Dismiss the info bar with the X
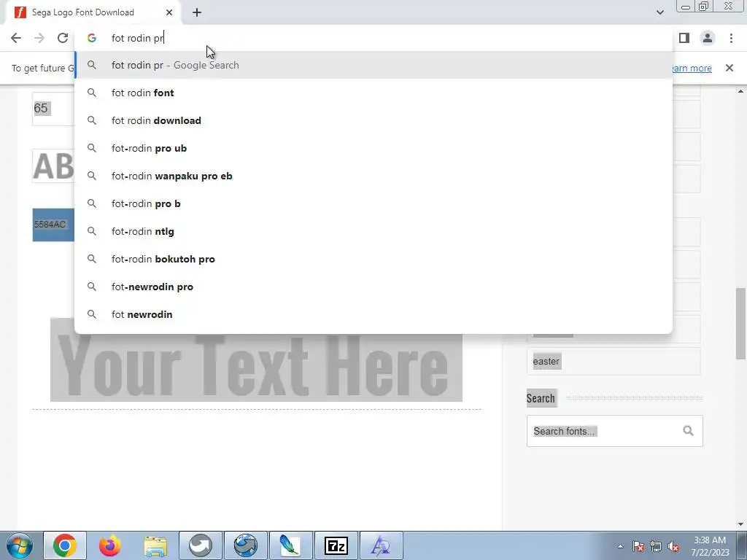The height and width of the screenshot is (560, 747). pos(729,68)
